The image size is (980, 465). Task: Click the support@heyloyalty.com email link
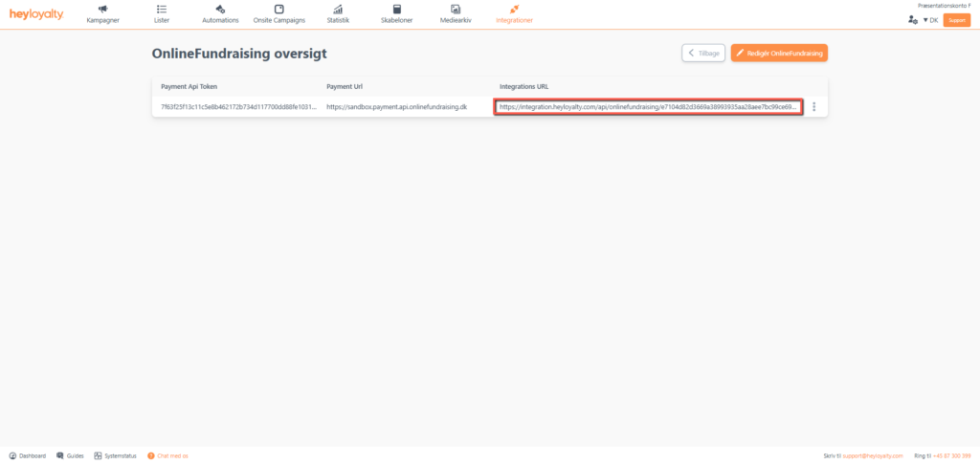coord(872,455)
